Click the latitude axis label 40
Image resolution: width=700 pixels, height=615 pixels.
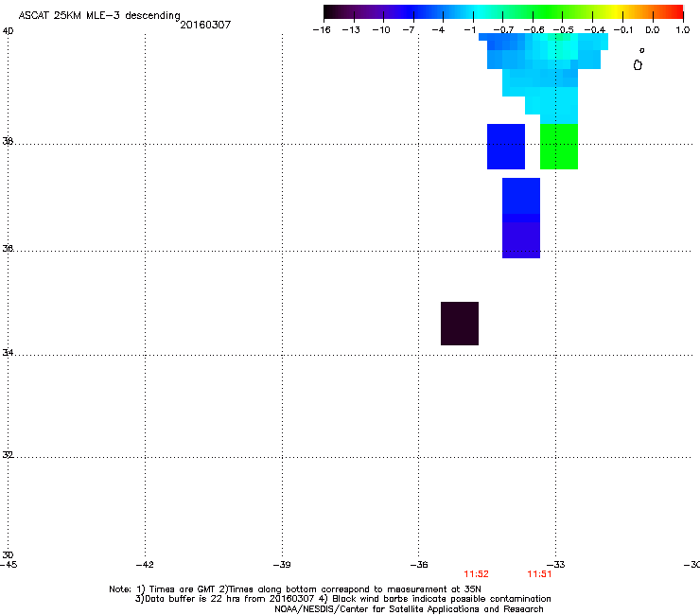click(8, 31)
